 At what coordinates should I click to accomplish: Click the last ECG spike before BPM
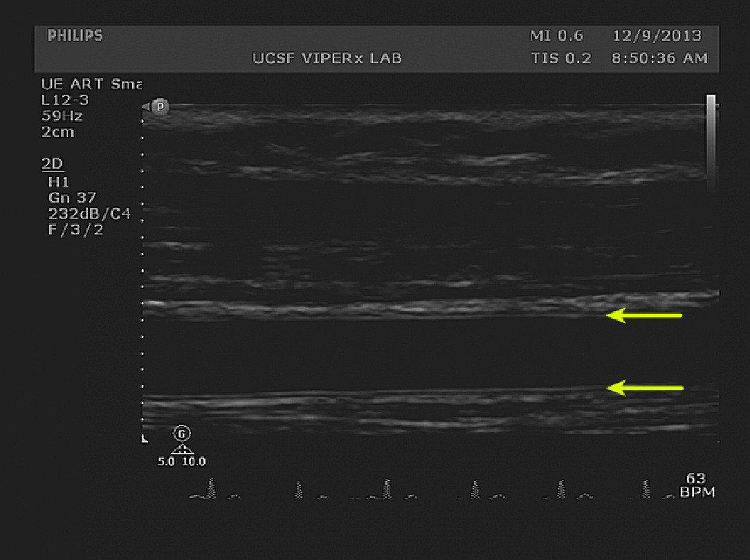coord(646,489)
